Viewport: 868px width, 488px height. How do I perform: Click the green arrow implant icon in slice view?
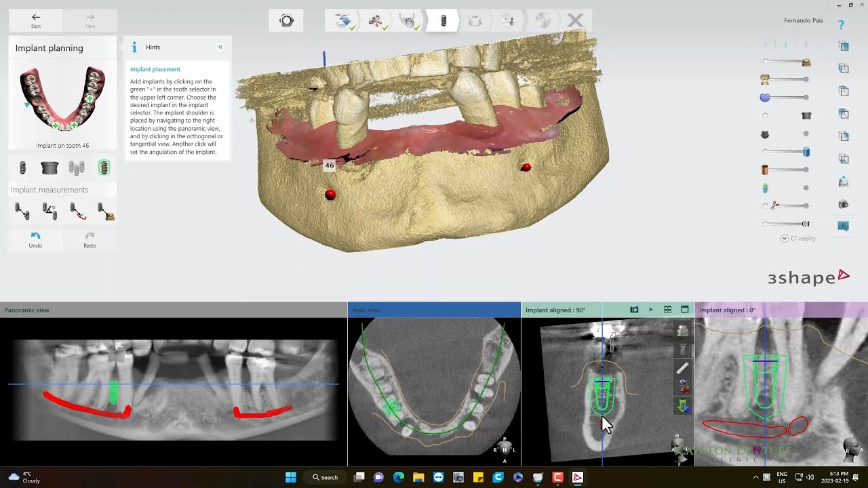click(x=684, y=406)
